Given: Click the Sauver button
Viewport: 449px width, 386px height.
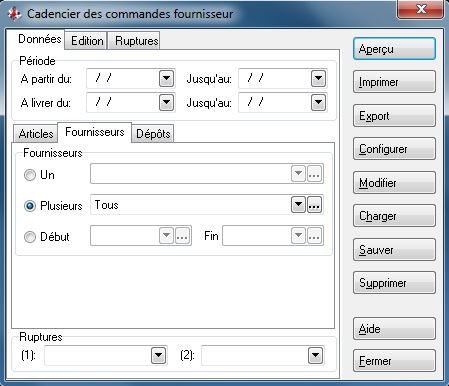Looking at the screenshot, I should pyautogui.click(x=394, y=250).
